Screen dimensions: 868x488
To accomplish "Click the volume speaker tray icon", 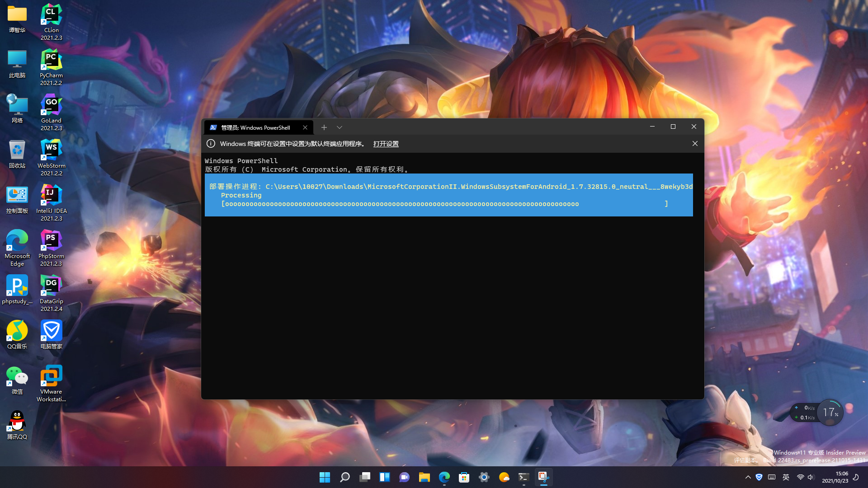I will pyautogui.click(x=811, y=477).
